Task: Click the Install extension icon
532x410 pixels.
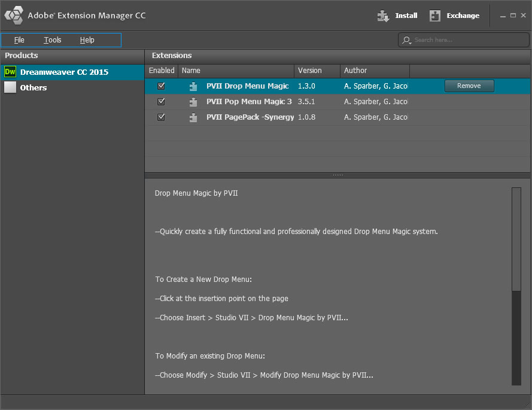Action: [x=384, y=16]
